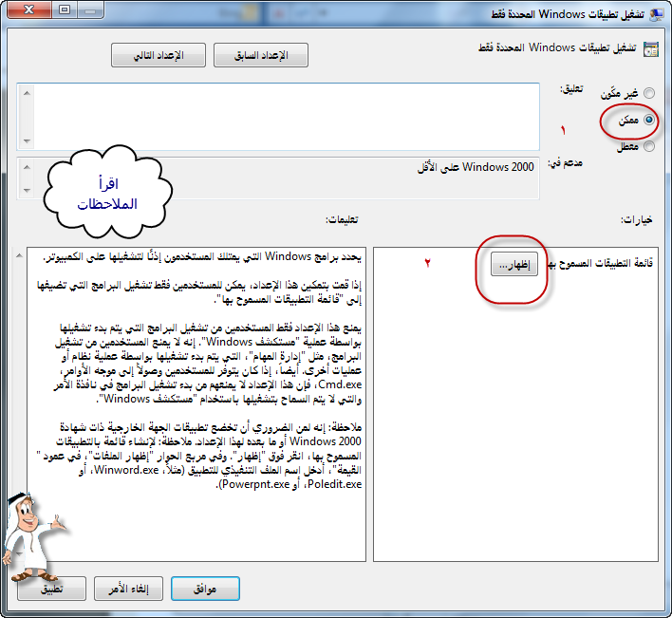Click the policy setting icon beside the heading
Image resolution: width=672 pixels, height=618 pixels.
(651, 49)
